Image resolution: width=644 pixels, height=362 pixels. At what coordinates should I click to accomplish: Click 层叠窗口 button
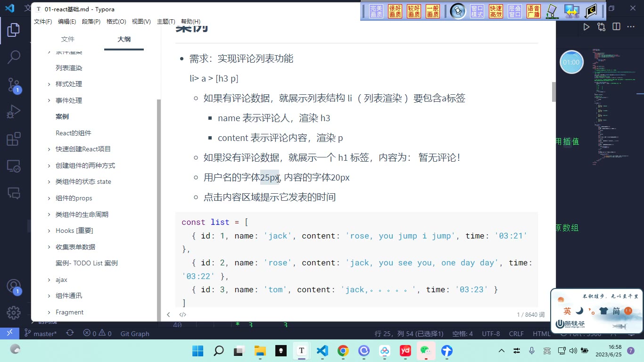pyautogui.click(x=515, y=11)
